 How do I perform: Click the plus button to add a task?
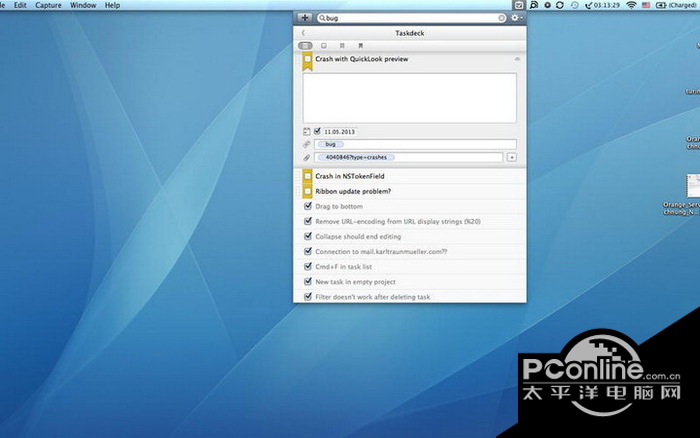[x=304, y=18]
